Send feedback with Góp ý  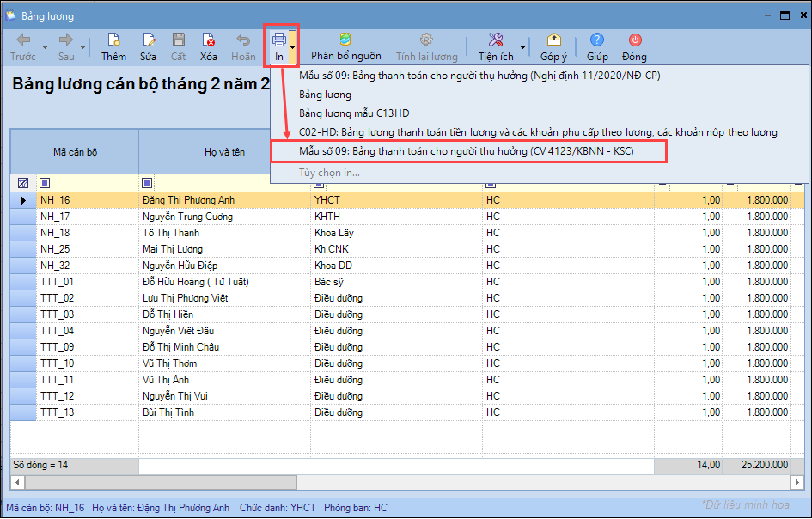click(553, 47)
